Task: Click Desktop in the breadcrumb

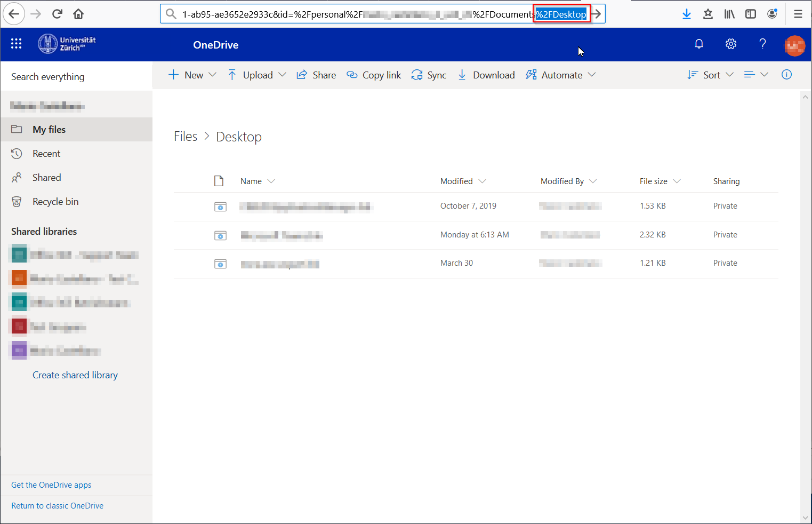Action: click(239, 137)
